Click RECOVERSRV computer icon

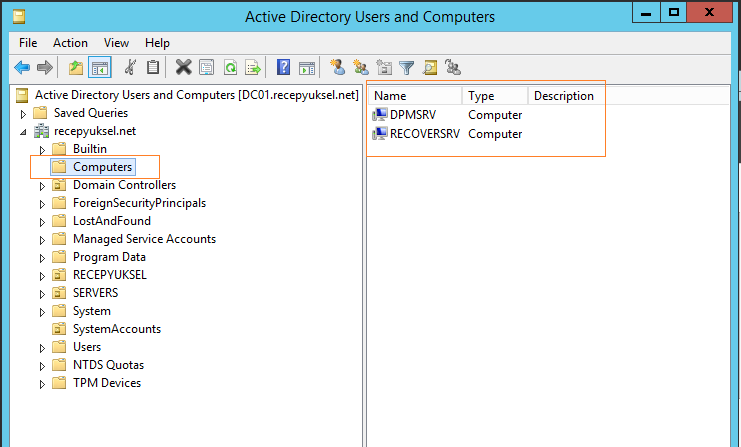coord(379,134)
